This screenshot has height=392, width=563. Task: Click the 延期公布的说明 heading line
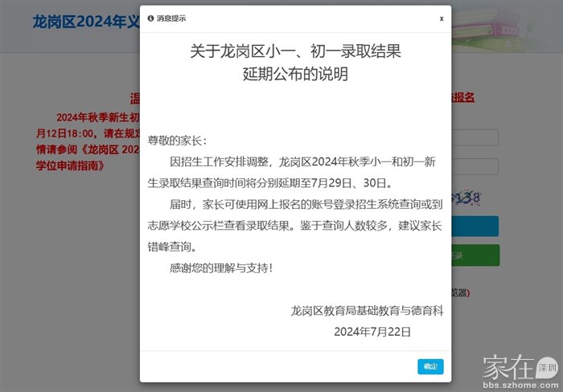click(295, 75)
